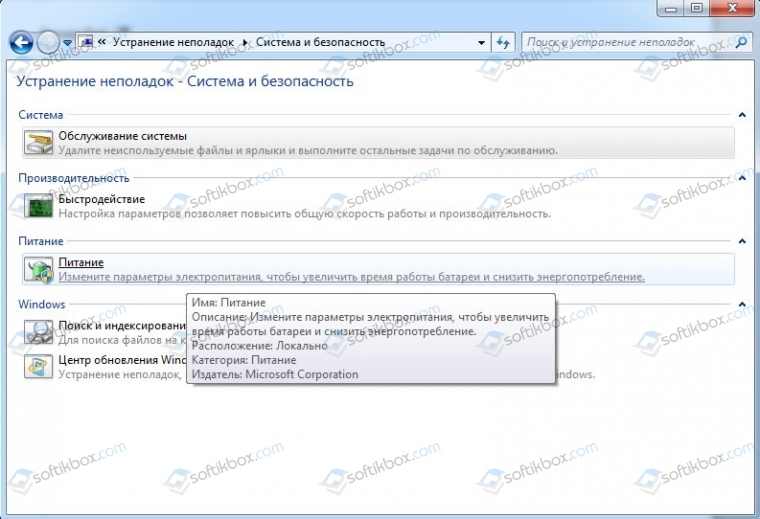Maximize the troubleshooting window
Image resolution: width=760 pixels, height=519 pixels.
(697, 8)
